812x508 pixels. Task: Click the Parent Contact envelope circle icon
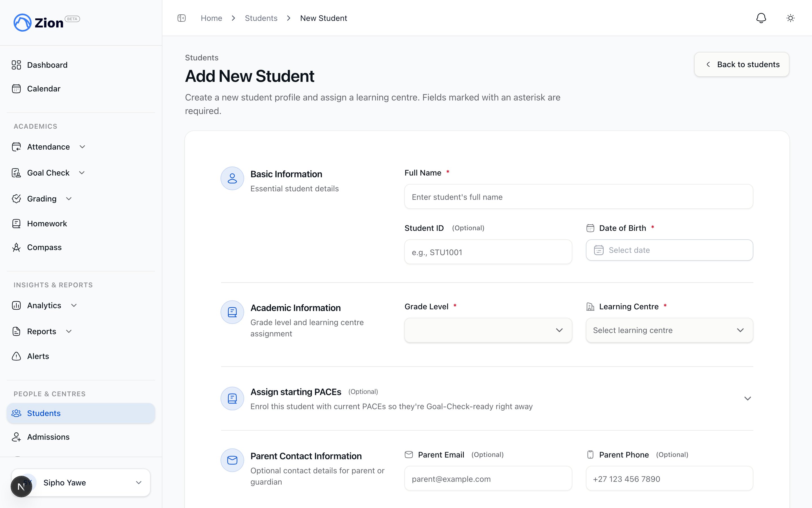(x=232, y=460)
